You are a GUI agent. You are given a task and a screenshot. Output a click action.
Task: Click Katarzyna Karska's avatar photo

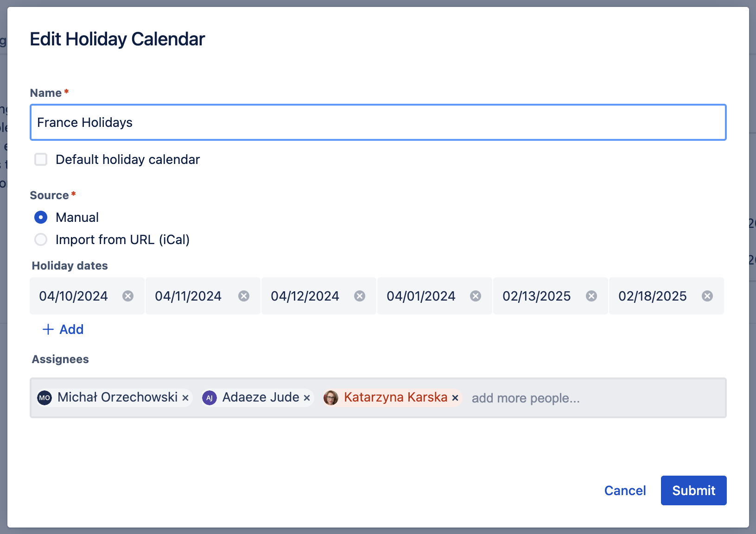click(x=331, y=398)
